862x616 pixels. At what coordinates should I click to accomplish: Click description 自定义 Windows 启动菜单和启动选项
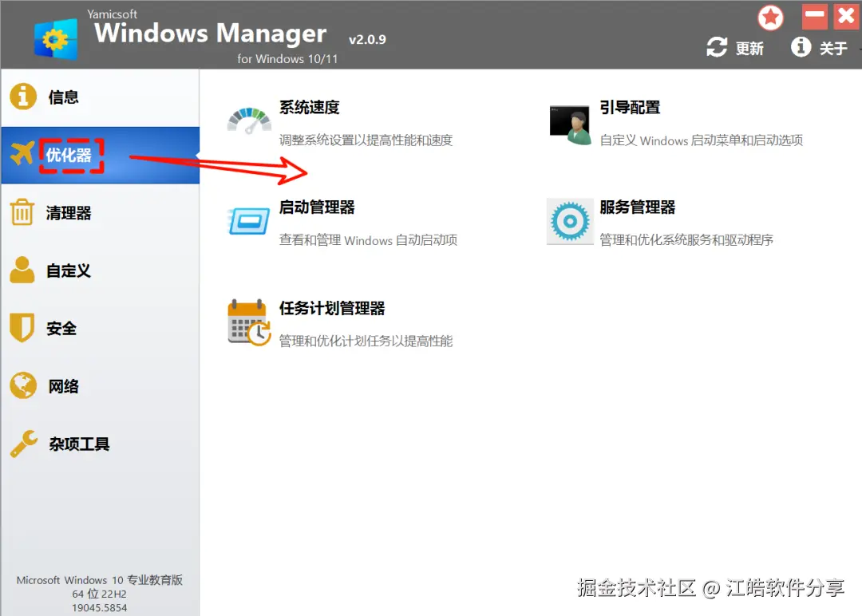701,140
